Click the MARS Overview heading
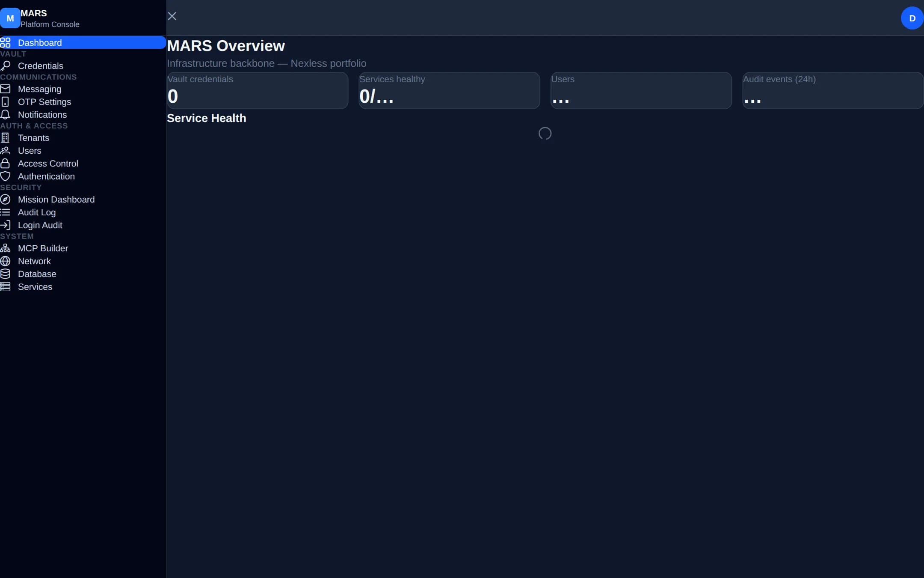 click(x=226, y=45)
